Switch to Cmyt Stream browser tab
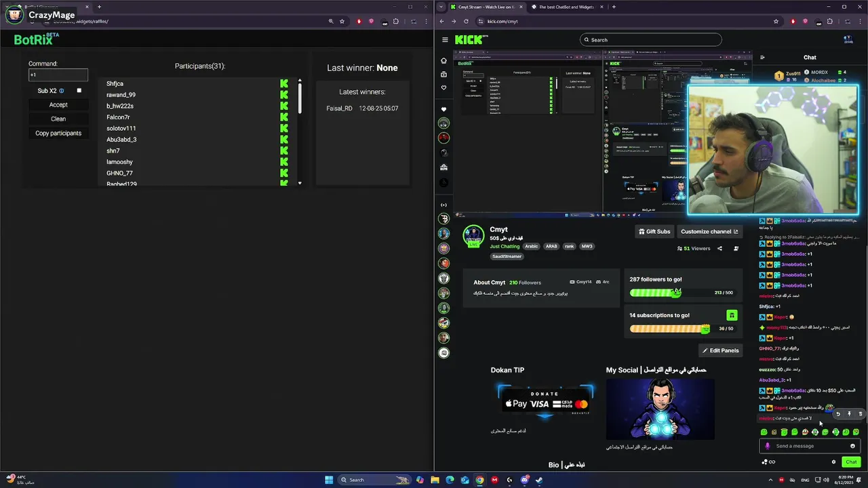 click(486, 7)
